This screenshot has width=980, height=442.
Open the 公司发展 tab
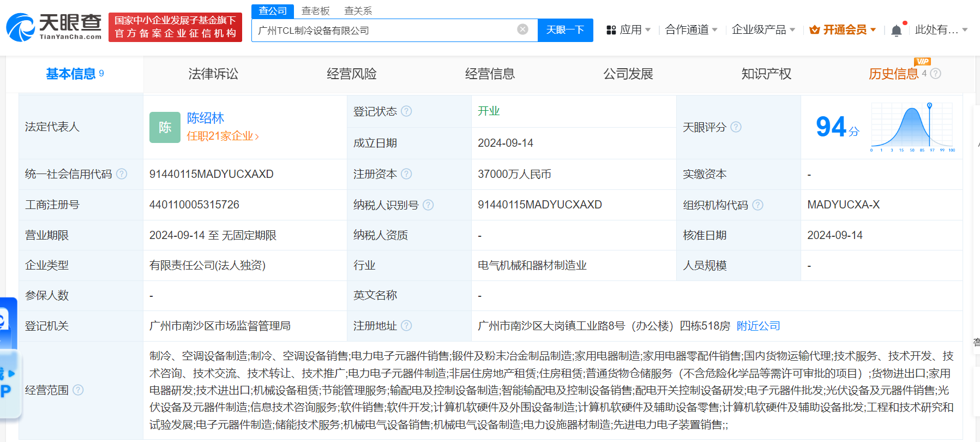[x=628, y=74]
